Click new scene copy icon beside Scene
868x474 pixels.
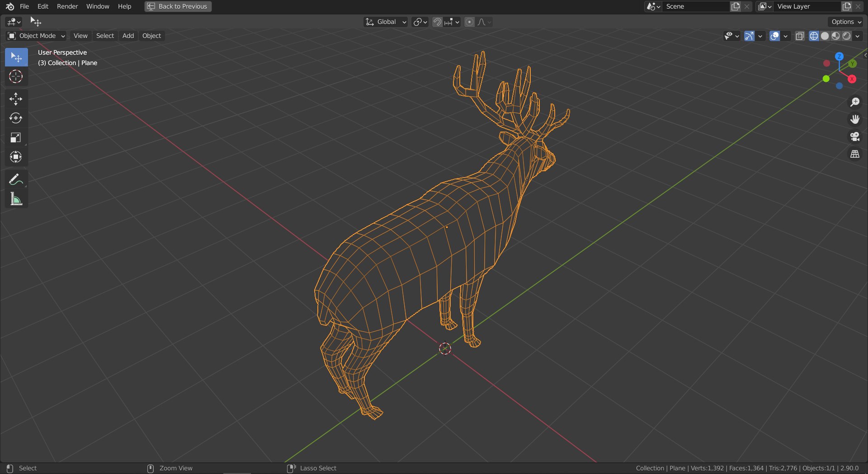pyautogui.click(x=736, y=6)
